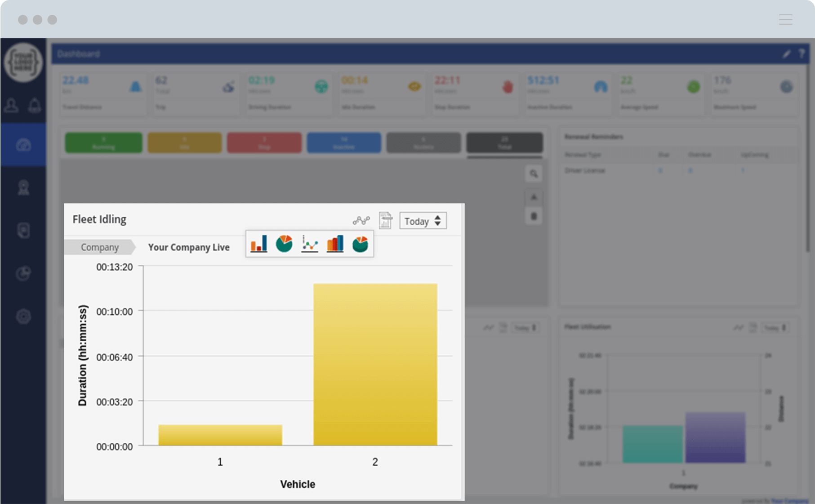This screenshot has height=504, width=815.
Task: Click the tall yellow bar for vehicle 2
Action: [375, 364]
